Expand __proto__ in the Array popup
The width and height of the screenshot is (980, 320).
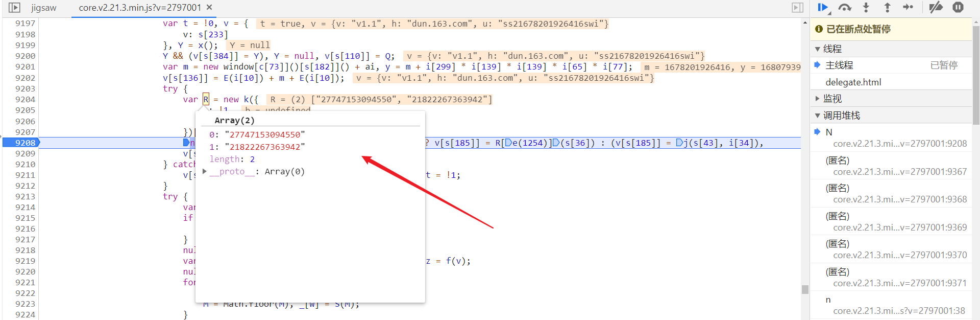point(205,172)
